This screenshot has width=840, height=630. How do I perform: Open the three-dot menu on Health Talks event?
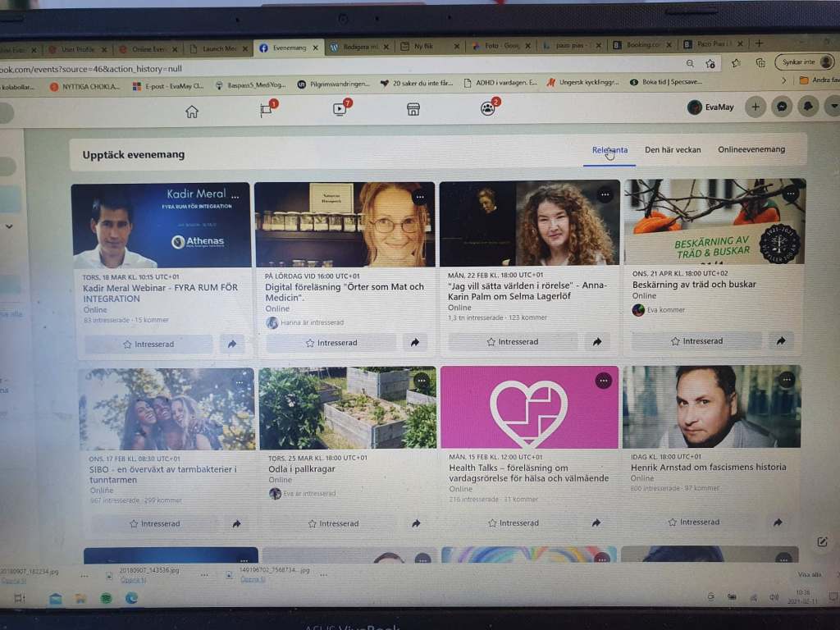(x=603, y=381)
